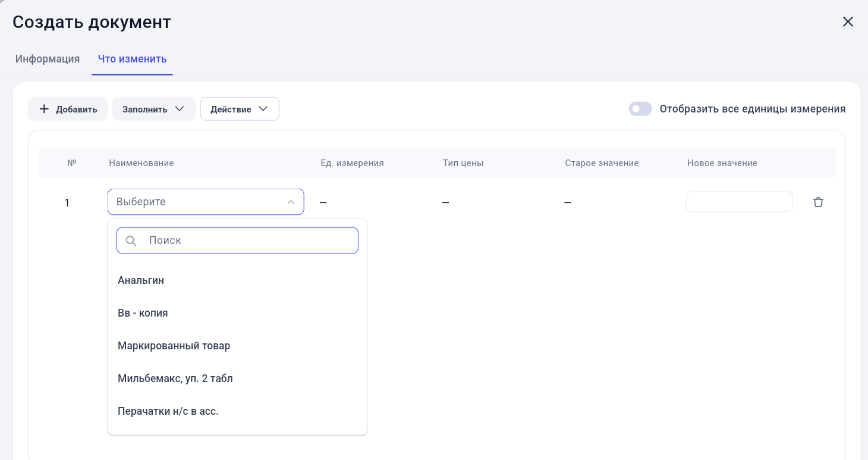This screenshot has width=868, height=460.
Task: Choose Вв - копия from the list
Action: [237, 313]
